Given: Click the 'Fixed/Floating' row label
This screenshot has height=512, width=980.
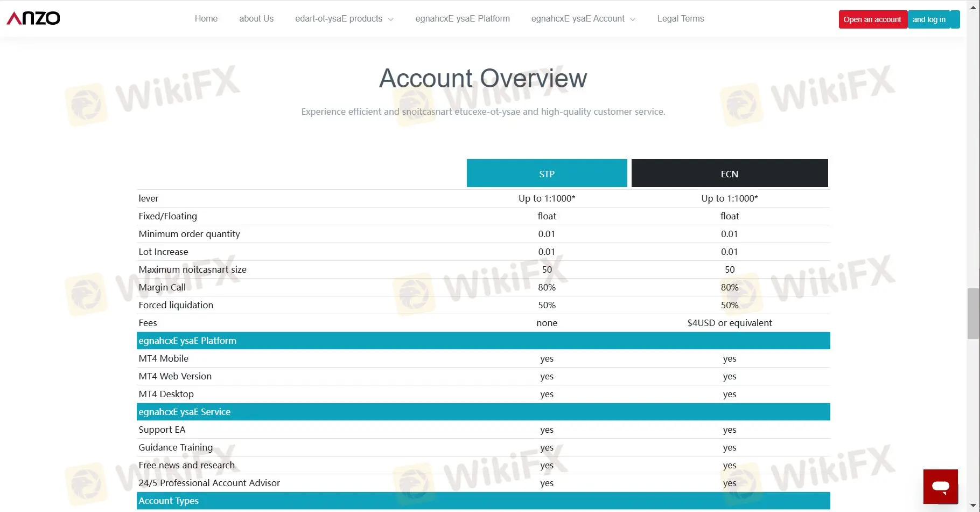Looking at the screenshot, I should pyautogui.click(x=168, y=216).
